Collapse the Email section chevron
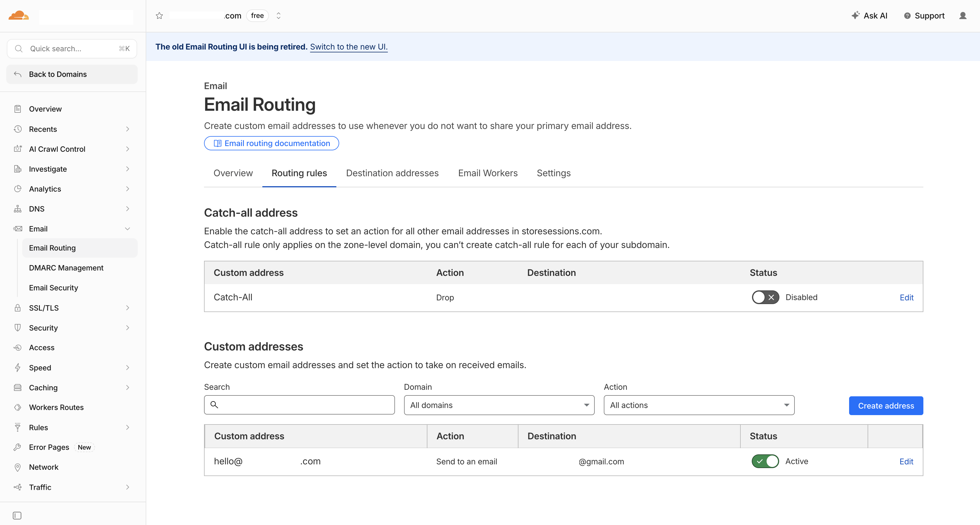This screenshot has height=525, width=980. pyautogui.click(x=127, y=229)
